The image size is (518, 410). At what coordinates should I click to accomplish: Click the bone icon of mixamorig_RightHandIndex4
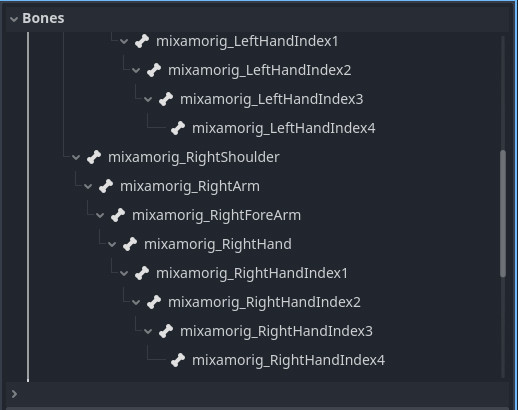click(178, 360)
